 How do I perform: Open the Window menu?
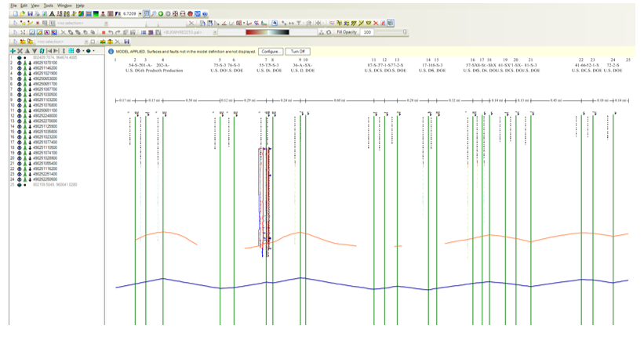click(64, 5)
